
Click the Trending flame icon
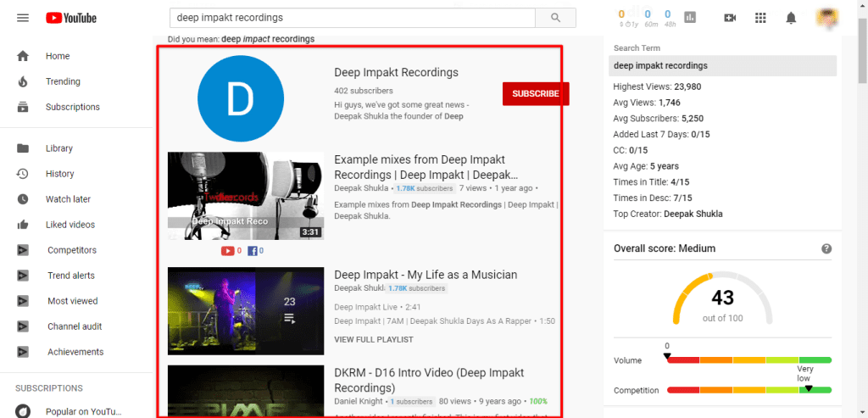[23, 81]
